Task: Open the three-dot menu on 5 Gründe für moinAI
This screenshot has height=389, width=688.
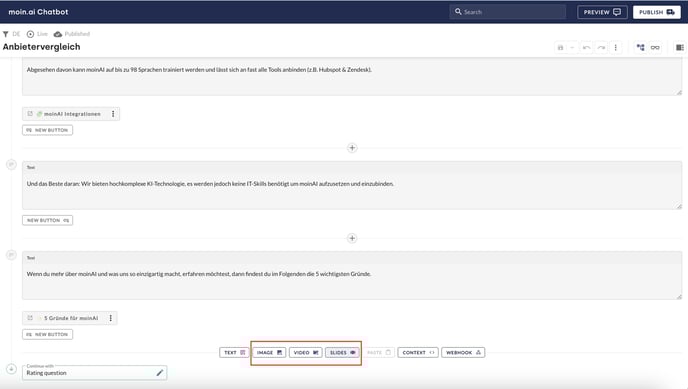Action: click(111, 318)
